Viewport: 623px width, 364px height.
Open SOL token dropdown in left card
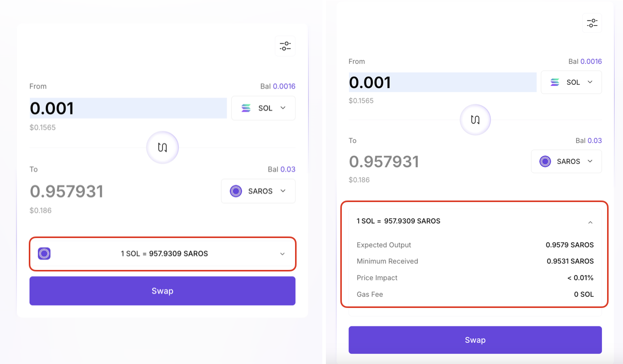263,108
